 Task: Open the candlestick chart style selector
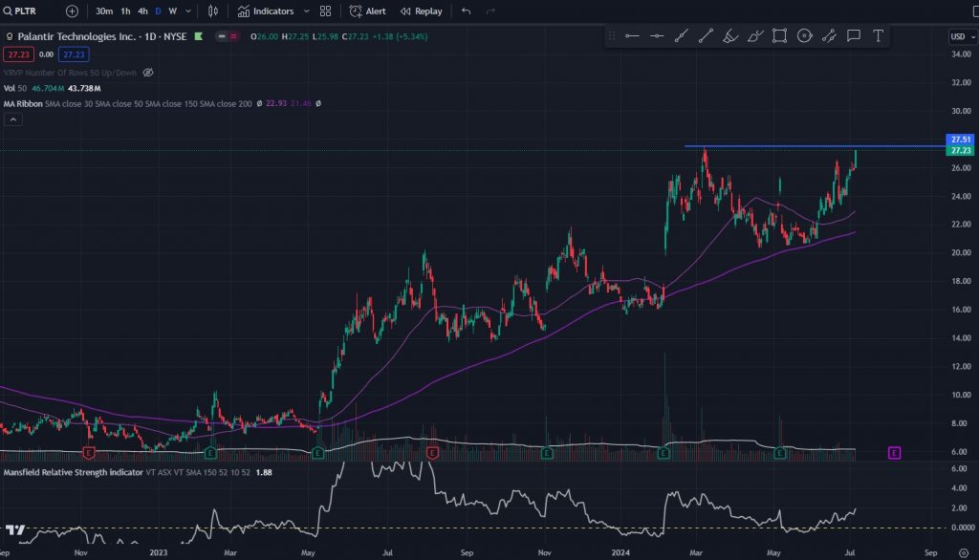pyautogui.click(x=213, y=11)
